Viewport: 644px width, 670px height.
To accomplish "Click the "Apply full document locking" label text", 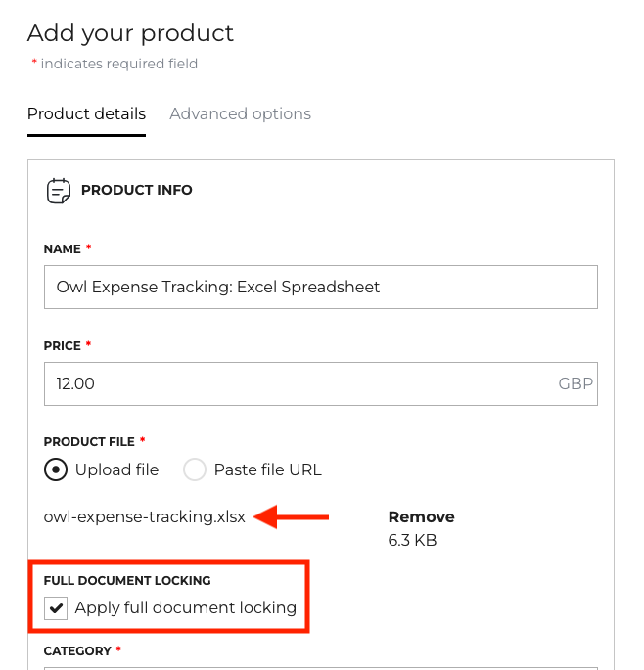I will pos(185,607).
